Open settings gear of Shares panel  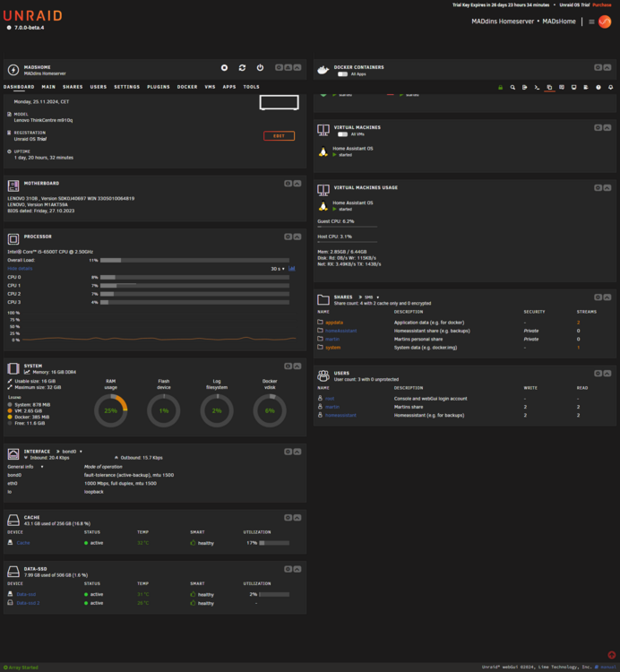click(x=598, y=297)
